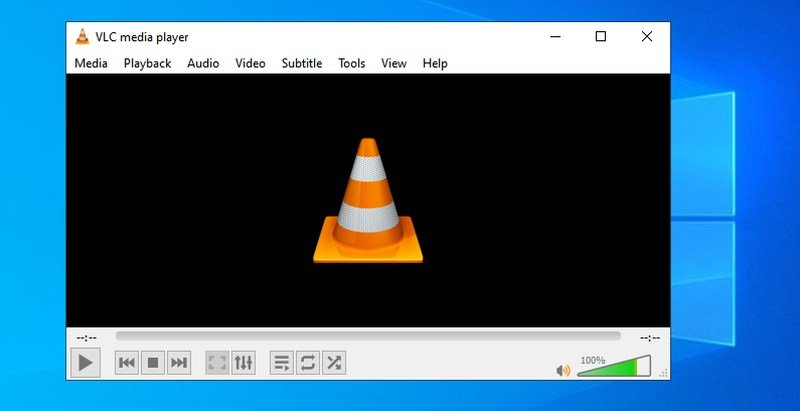Toggle remaining time label at right

coord(649,338)
